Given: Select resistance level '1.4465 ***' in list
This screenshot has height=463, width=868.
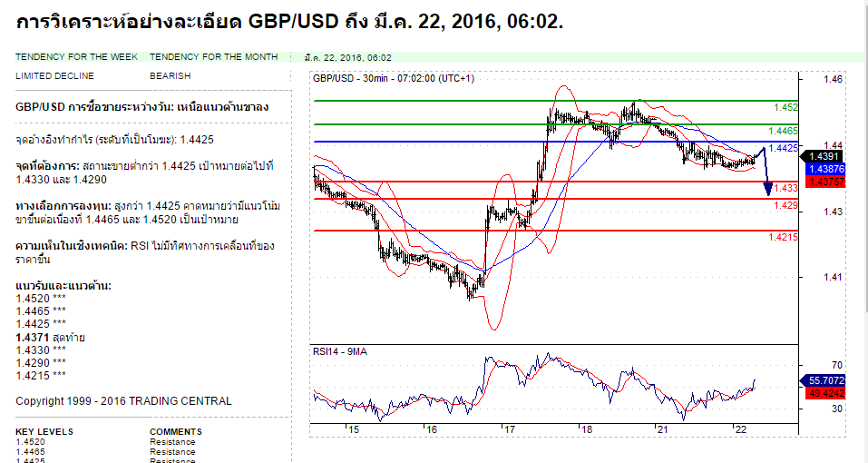Looking at the screenshot, I should pos(41,311).
